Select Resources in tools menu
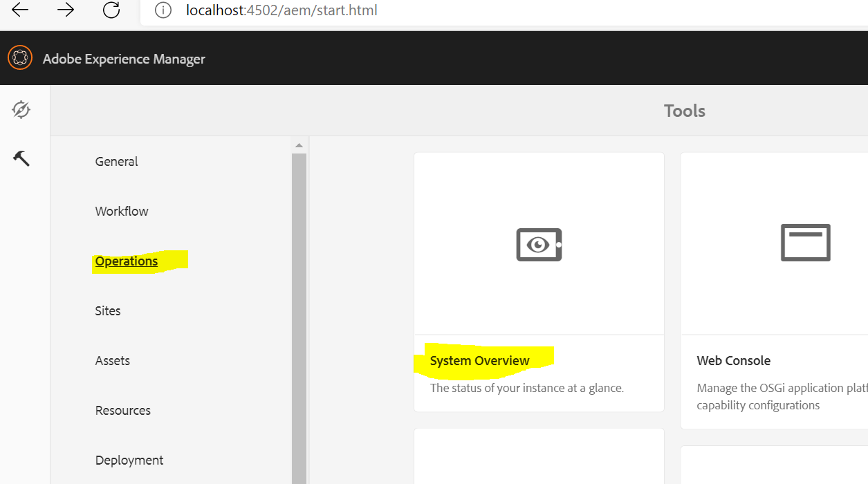 [x=123, y=410]
